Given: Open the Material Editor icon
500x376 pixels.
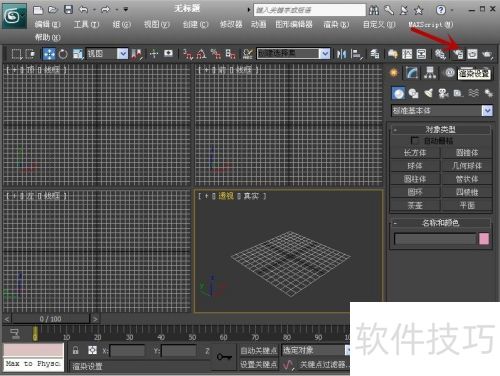Looking at the screenshot, I should point(440,54).
